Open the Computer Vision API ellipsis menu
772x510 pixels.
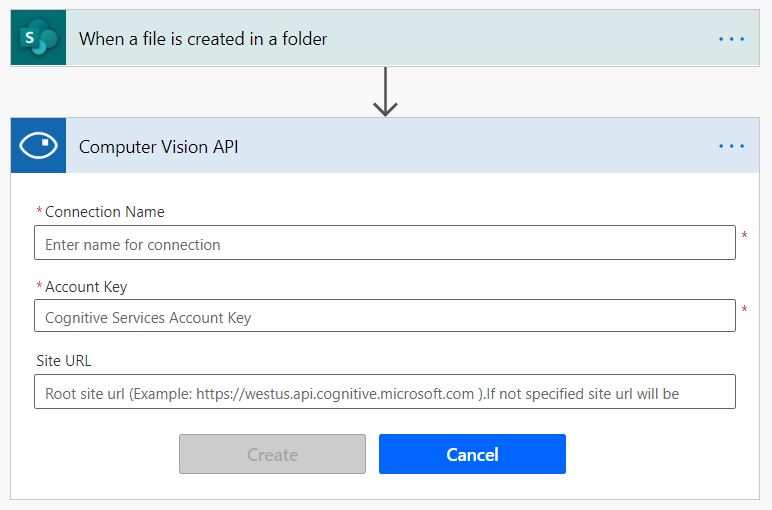coord(731,146)
